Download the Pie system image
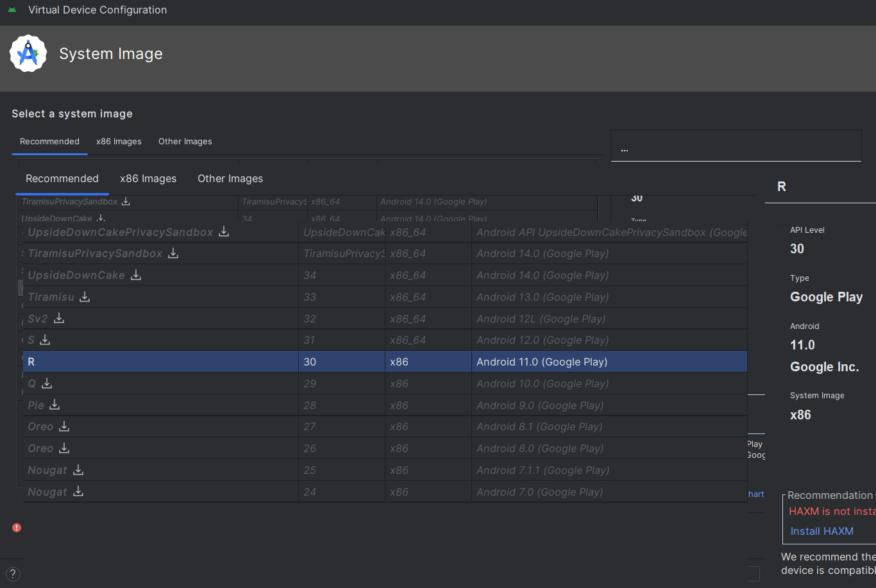This screenshot has width=876, height=588. click(55, 405)
